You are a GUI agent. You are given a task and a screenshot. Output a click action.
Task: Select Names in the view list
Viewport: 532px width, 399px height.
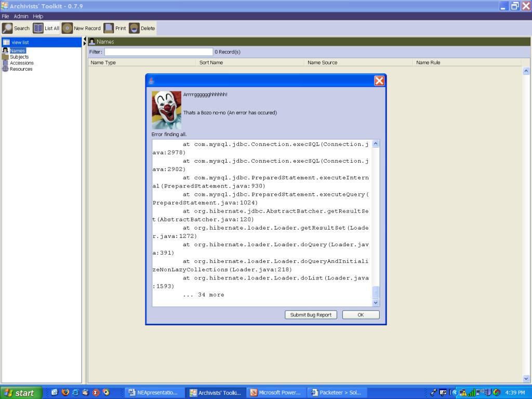(17, 51)
